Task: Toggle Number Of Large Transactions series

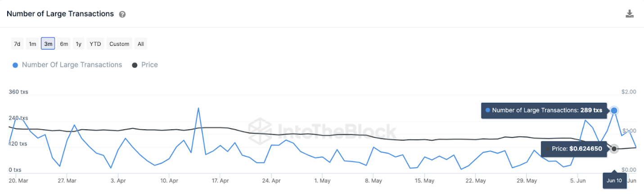Action: (x=72, y=65)
